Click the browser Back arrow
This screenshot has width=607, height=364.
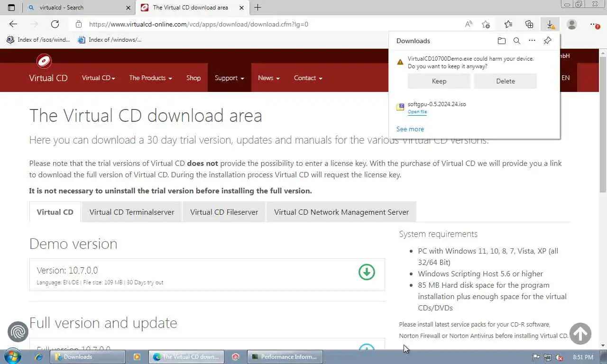pyautogui.click(x=13, y=24)
